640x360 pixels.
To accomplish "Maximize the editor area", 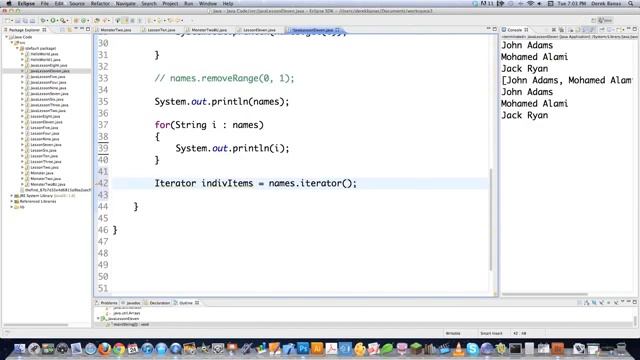I will click(x=495, y=29).
